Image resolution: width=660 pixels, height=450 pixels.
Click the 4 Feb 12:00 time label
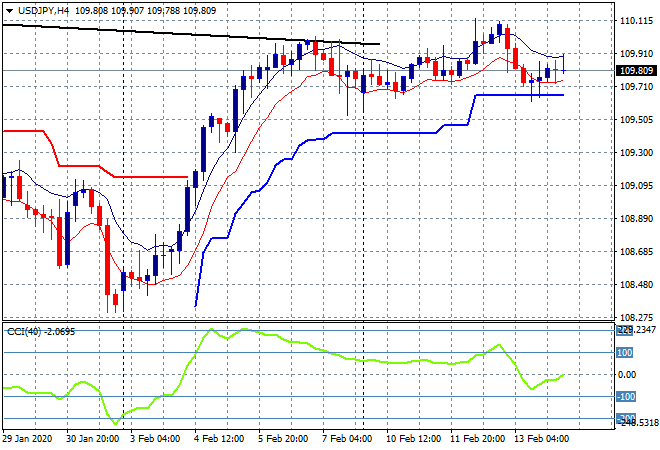tap(219, 439)
